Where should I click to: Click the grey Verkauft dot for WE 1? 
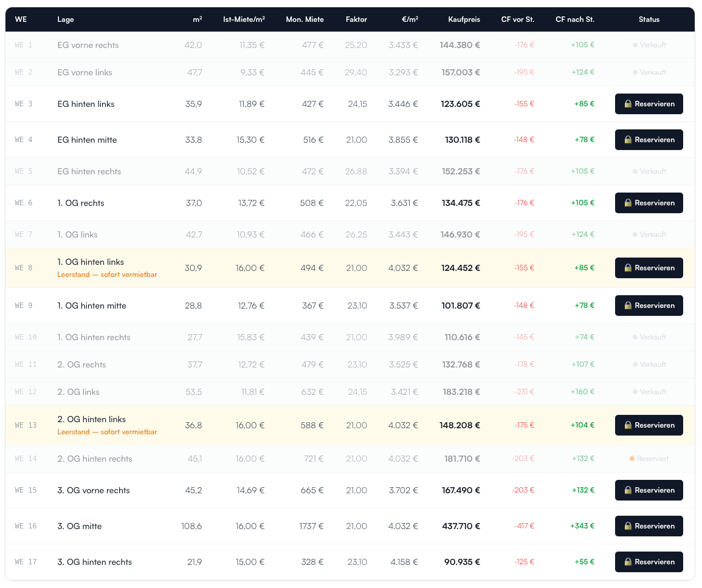(635, 45)
